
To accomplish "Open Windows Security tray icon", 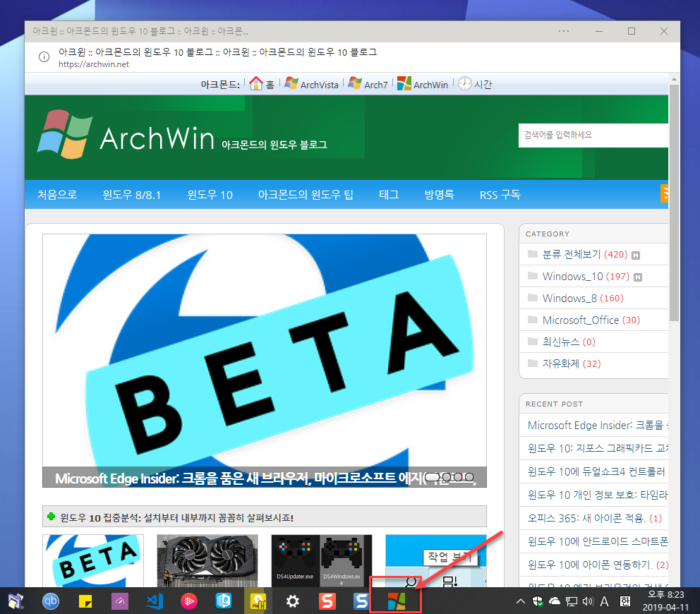I will [x=538, y=601].
